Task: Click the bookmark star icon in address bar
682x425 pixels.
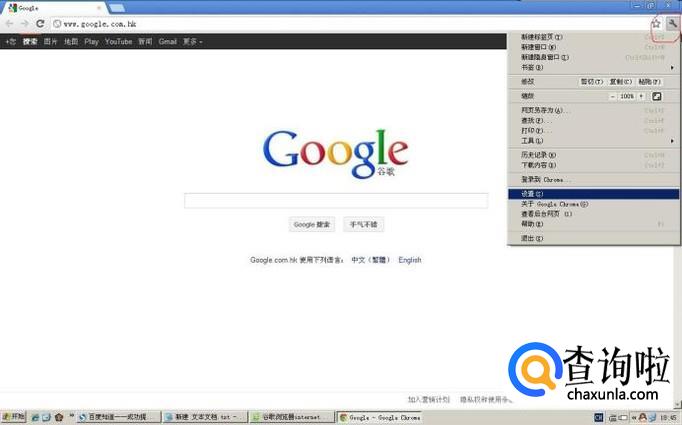Action: [656, 24]
